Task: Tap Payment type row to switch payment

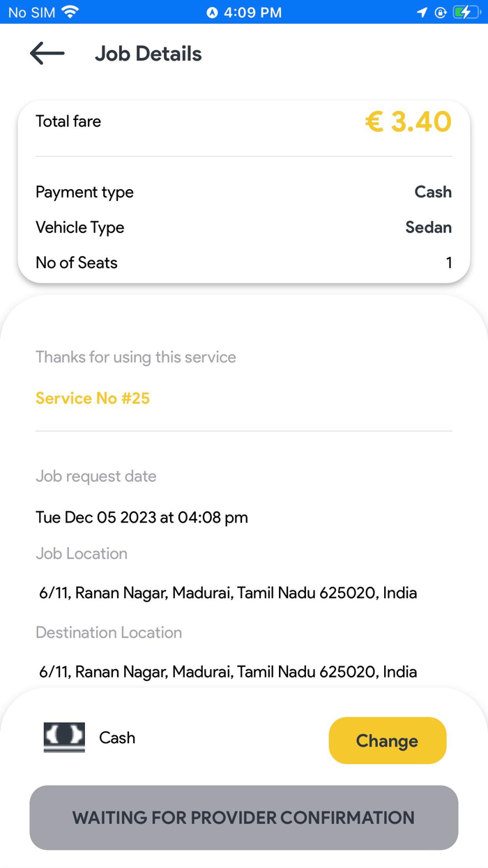Action: tap(244, 192)
